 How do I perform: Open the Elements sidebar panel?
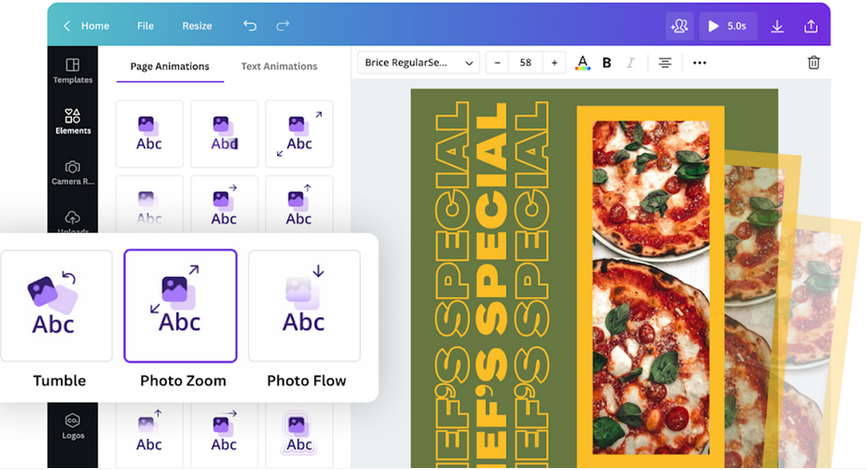72,122
